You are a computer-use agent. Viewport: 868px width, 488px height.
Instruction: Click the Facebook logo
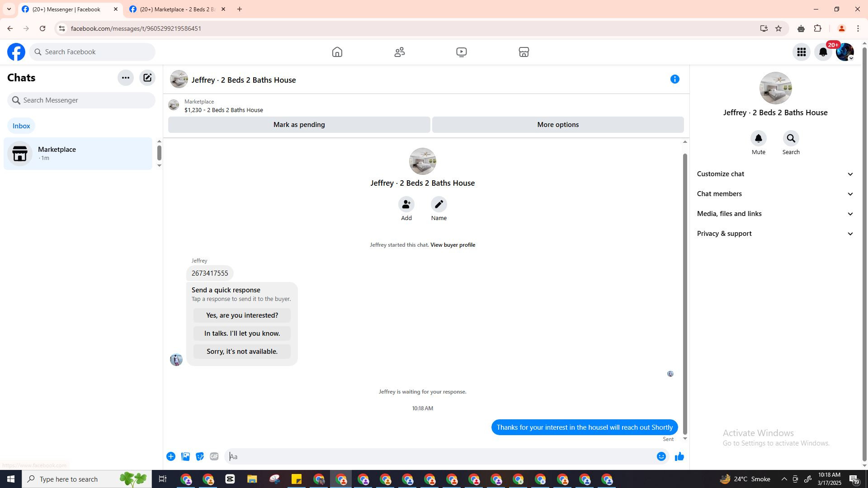click(x=16, y=52)
